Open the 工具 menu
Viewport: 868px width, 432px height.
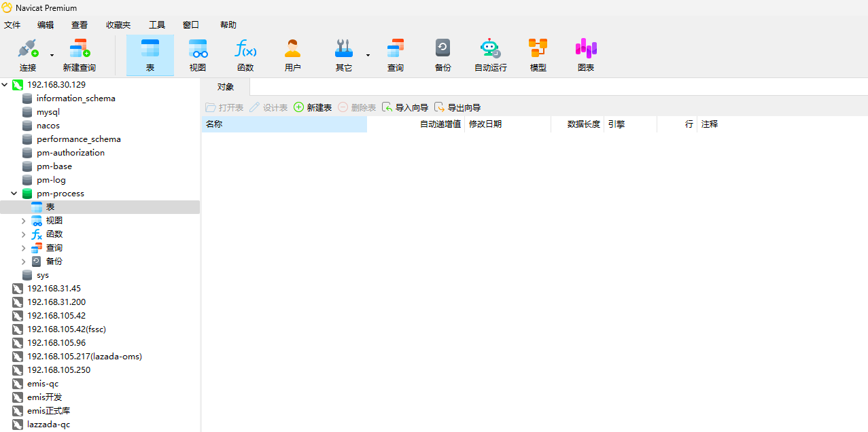pyautogui.click(x=157, y=24)
